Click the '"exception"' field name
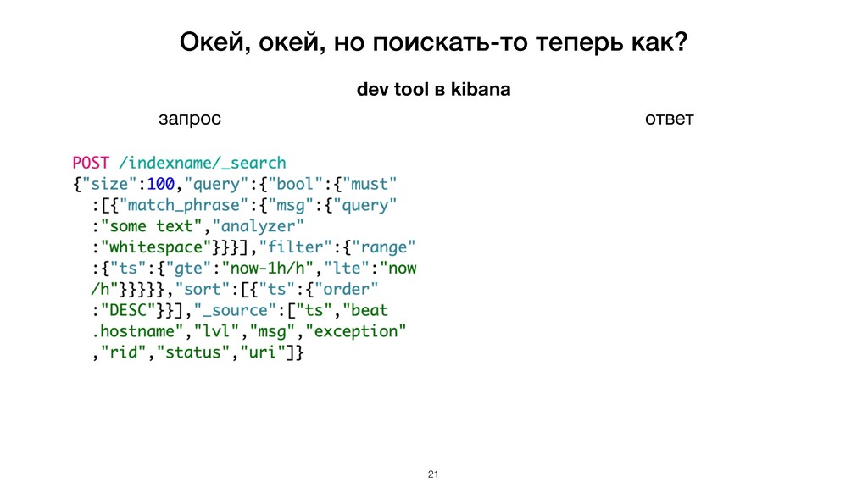Image resolution: width=868 pixels, height=488 pixels. (x=356, y=331)
